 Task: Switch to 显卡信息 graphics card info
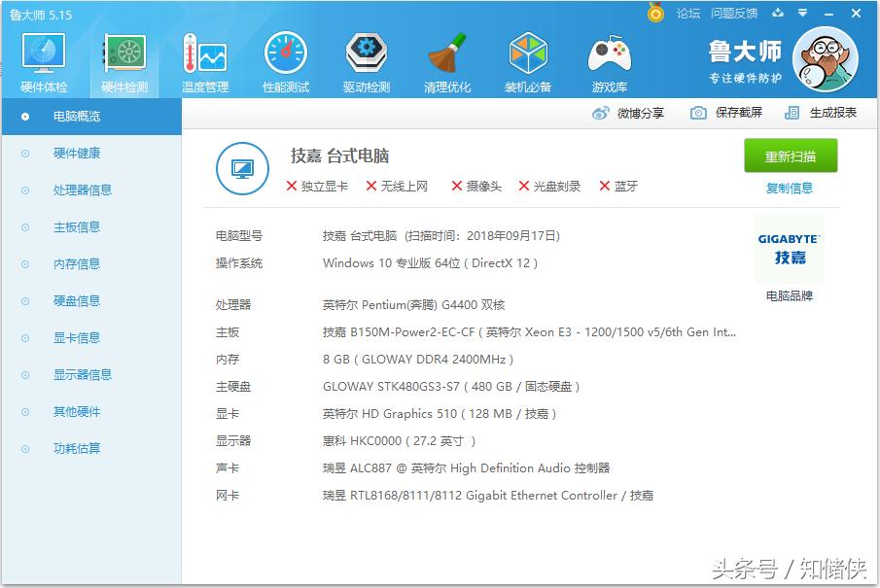[x=73, y=337]
